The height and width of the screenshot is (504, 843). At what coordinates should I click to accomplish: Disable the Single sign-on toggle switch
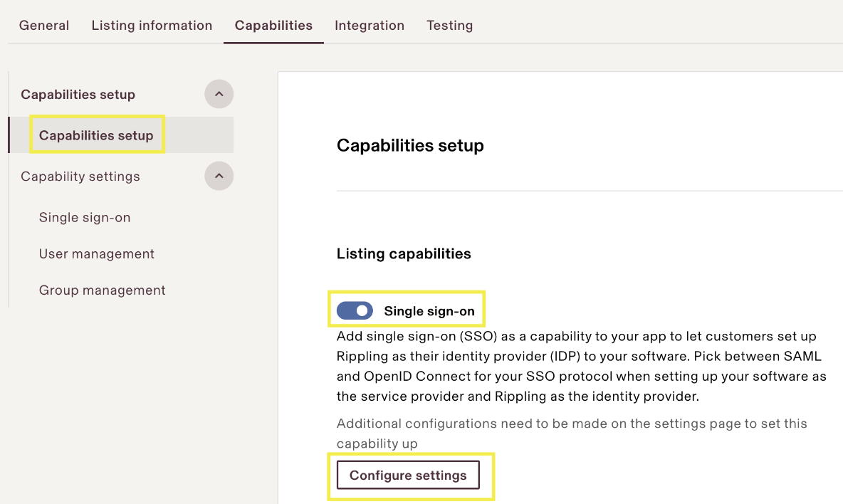point(355,311)
